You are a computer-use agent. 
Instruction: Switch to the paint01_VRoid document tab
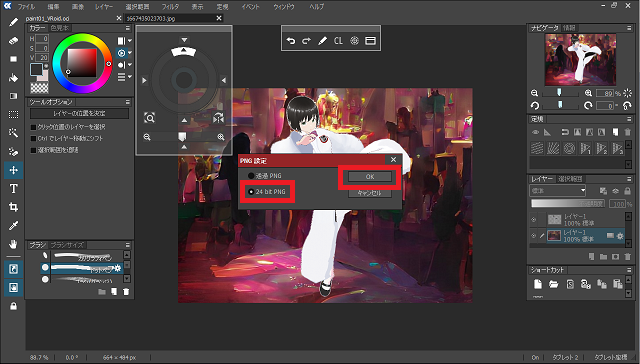pyautogui.click(x=47, y=18)
